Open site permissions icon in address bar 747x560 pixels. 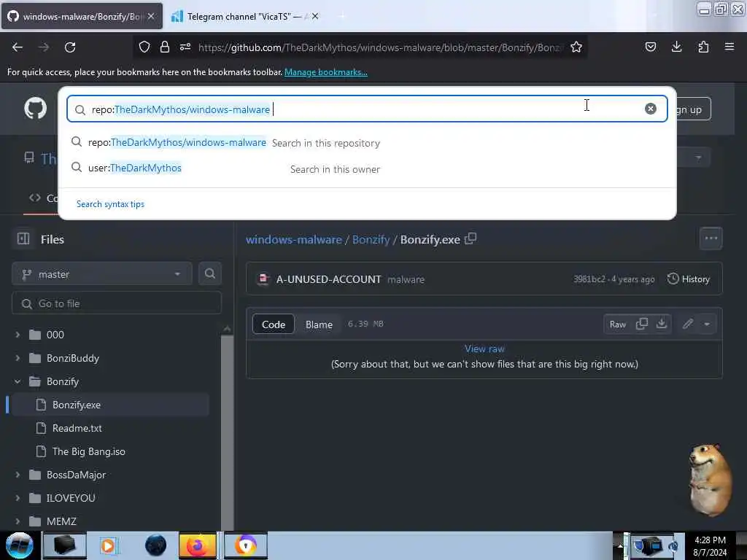click(185, 47)
